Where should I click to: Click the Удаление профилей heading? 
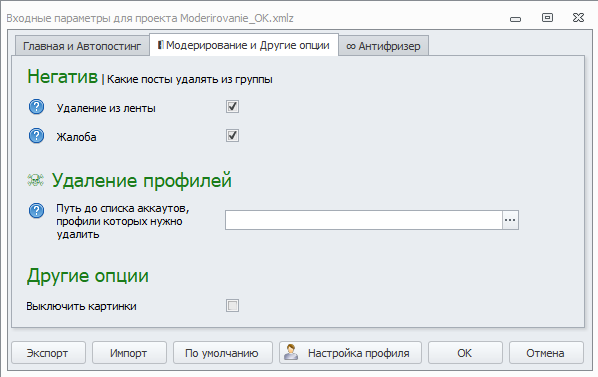(x=141, y=180)
